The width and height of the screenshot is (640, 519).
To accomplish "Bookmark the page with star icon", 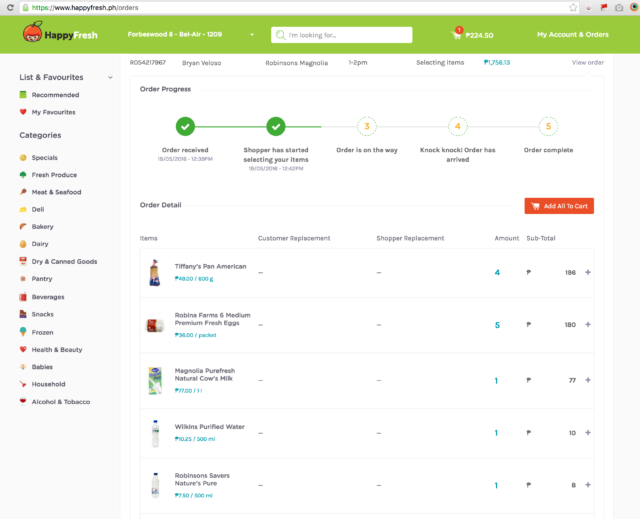I will (x=573, y=7).
